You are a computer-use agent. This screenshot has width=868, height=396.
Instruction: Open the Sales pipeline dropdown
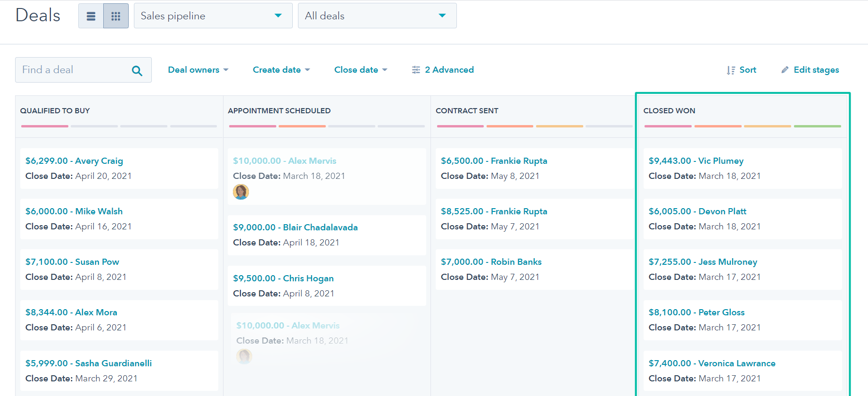click(213, 16)
